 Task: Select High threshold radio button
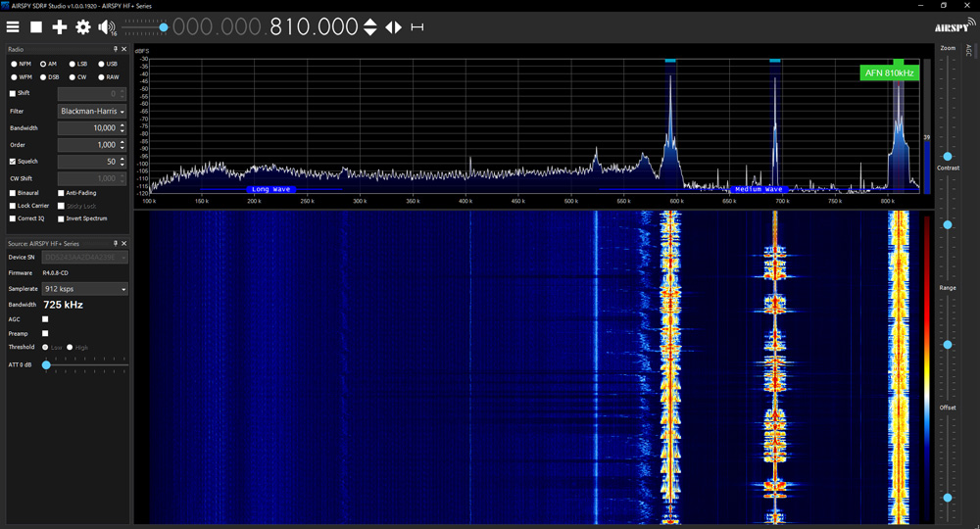(70, 347)
